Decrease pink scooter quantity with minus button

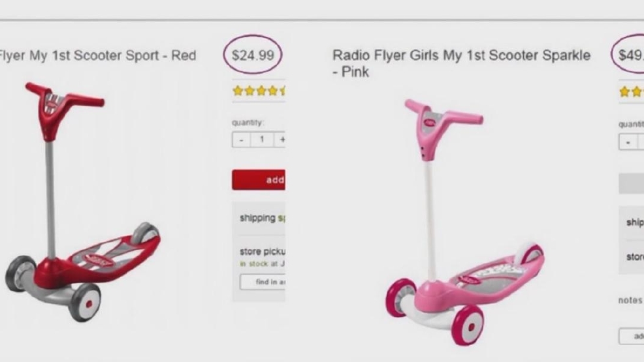[628, 142]
